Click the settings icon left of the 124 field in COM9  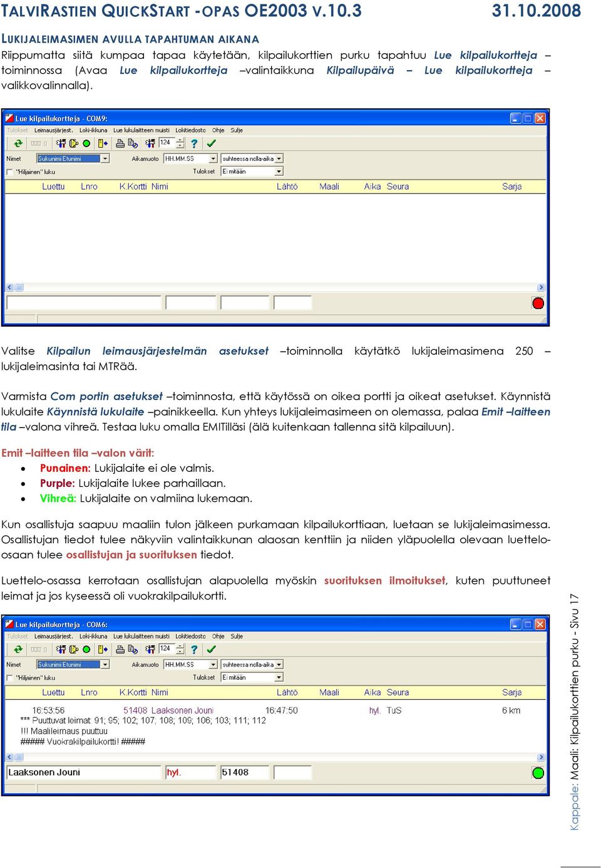coord(150,143)
